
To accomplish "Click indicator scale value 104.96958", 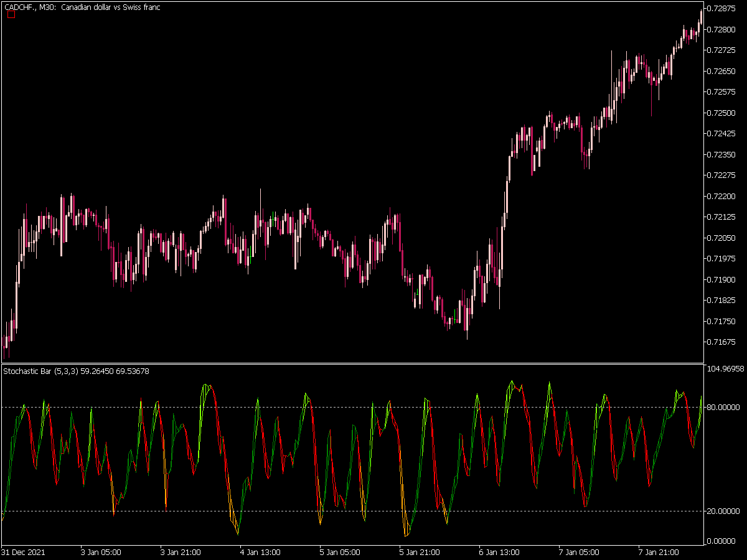I will (727, 369).
